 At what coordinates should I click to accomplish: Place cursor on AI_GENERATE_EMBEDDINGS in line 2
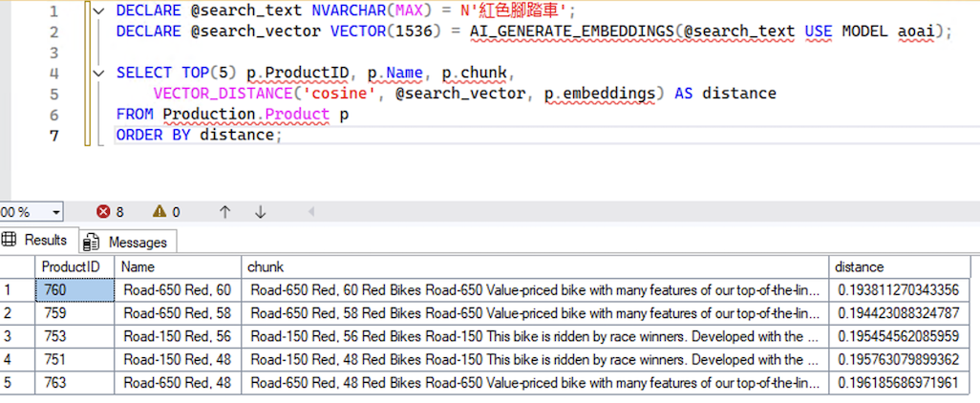(x=572, y=32)
